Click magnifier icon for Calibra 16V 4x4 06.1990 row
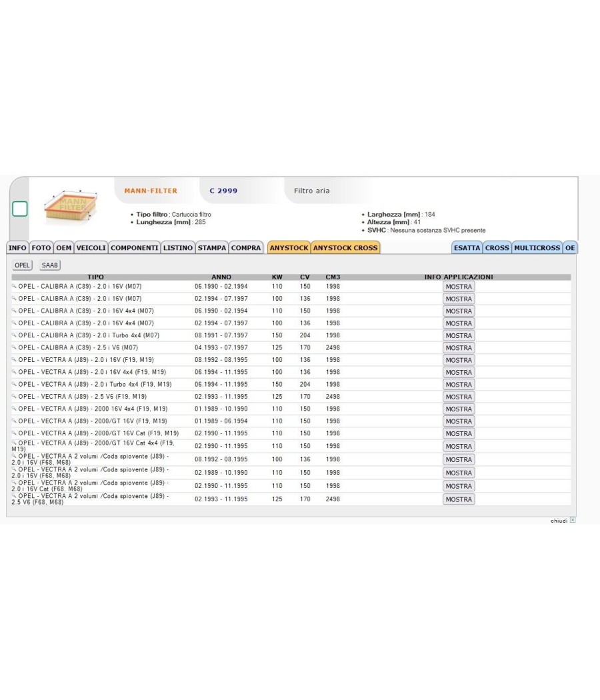Screen dimensions: 600x700 click(14, 310)
